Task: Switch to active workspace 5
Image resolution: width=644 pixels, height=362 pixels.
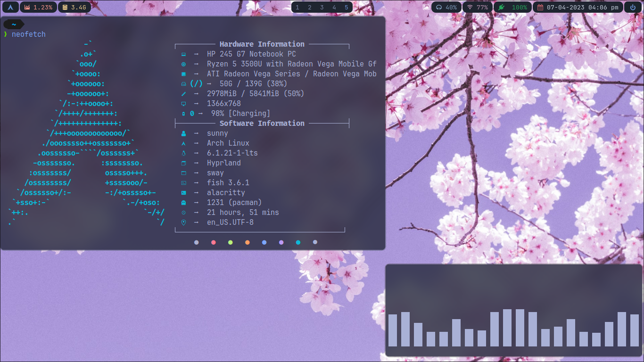Action: click(347, 8)
